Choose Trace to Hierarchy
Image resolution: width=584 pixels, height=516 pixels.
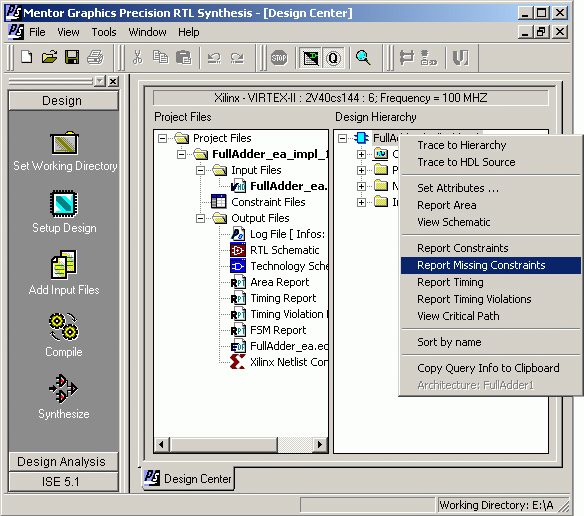coord(491,145)
